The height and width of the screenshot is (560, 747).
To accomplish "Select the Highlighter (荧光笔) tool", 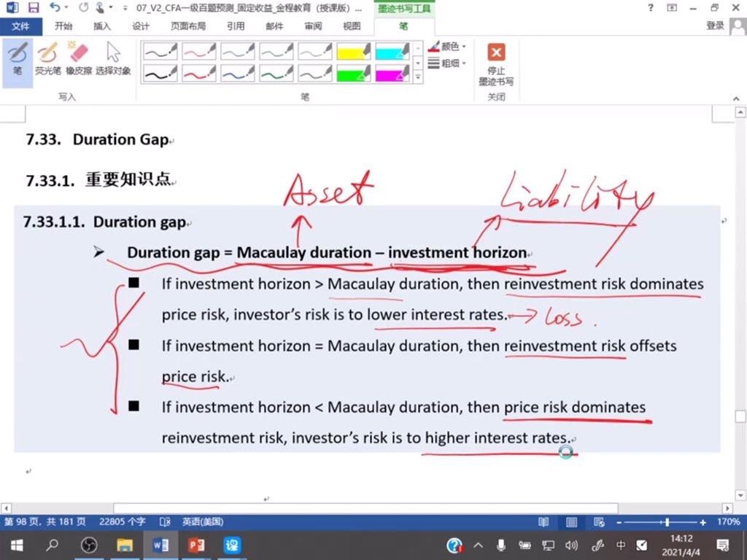I will point(48,58).
